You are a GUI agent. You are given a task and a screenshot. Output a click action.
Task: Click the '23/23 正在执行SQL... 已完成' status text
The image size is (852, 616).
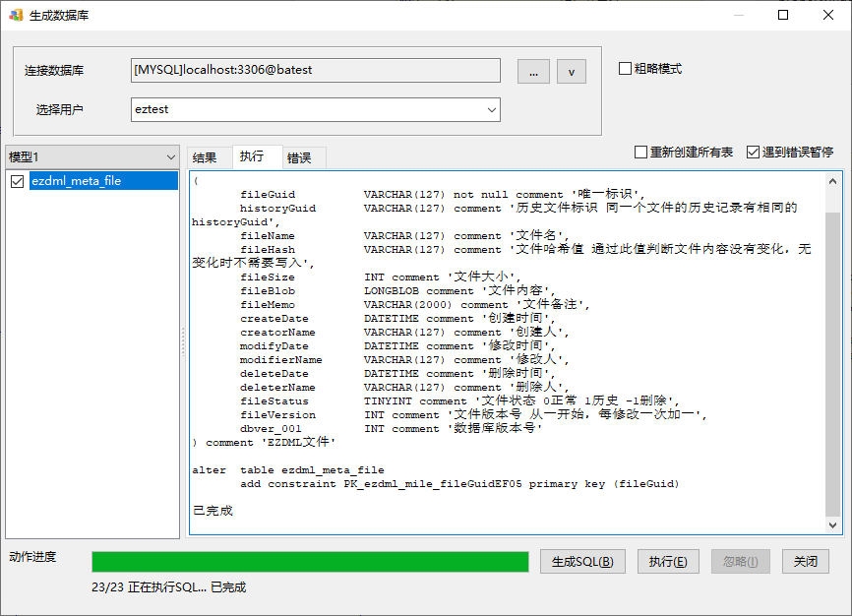tap(168, 587)
